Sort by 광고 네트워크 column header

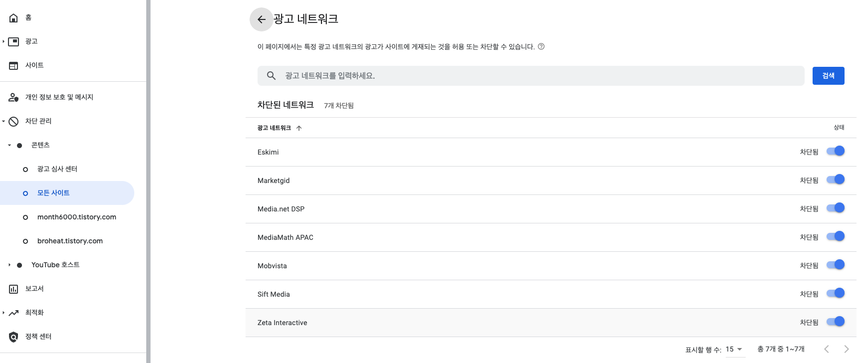click(x=274, y=128)
